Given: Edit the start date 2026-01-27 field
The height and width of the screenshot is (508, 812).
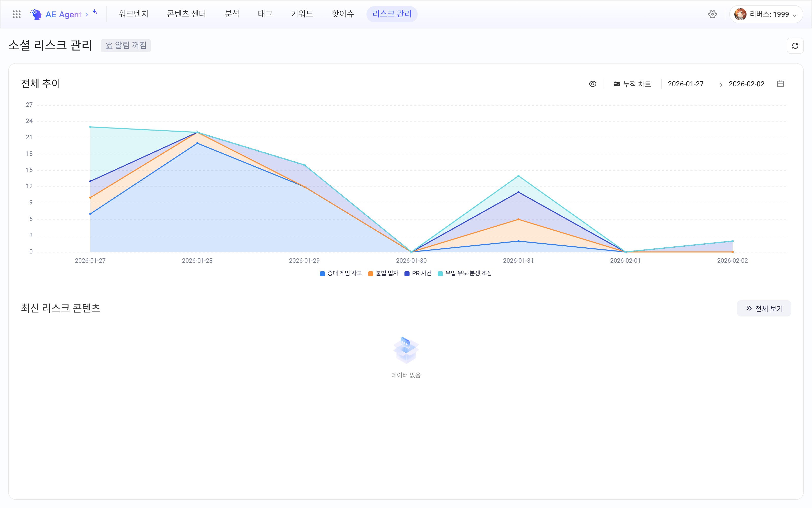Looking at the screenshot, I should click(685, 84).
